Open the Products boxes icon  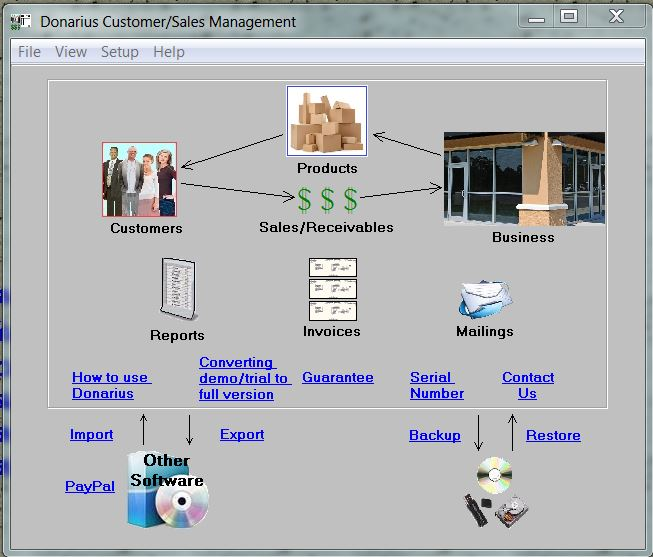tap(327, 121)
